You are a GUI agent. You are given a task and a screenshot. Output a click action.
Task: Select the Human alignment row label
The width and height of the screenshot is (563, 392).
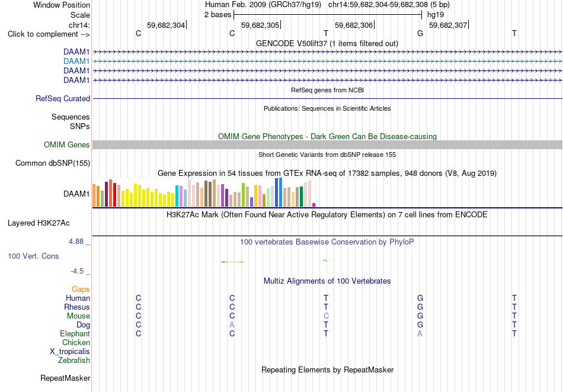coord(78,298)
